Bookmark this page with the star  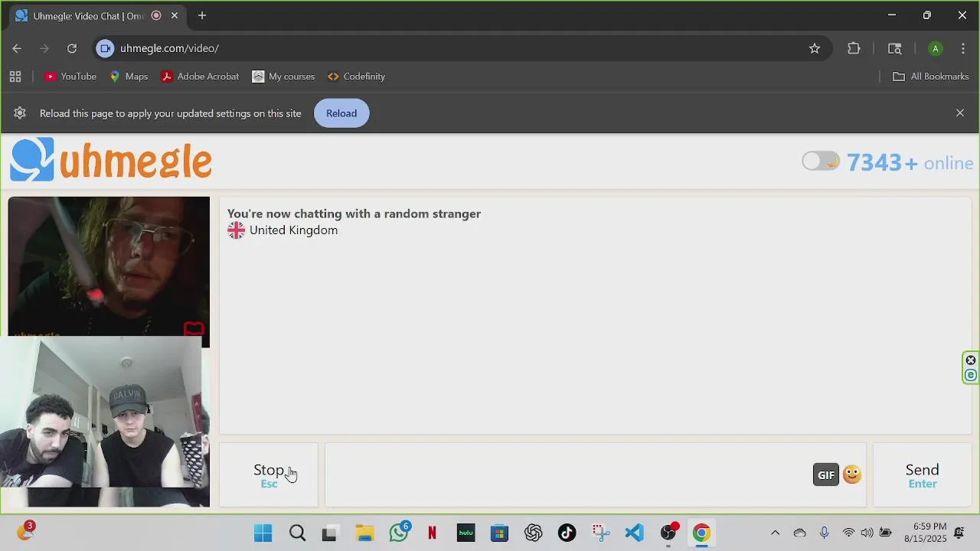click(x=815, y=48)
